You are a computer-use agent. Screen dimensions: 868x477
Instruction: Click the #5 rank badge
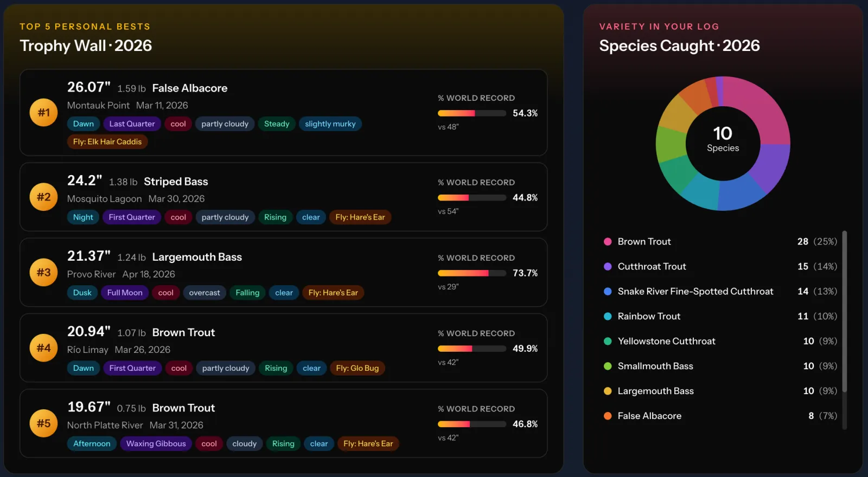tap(43, 423)
